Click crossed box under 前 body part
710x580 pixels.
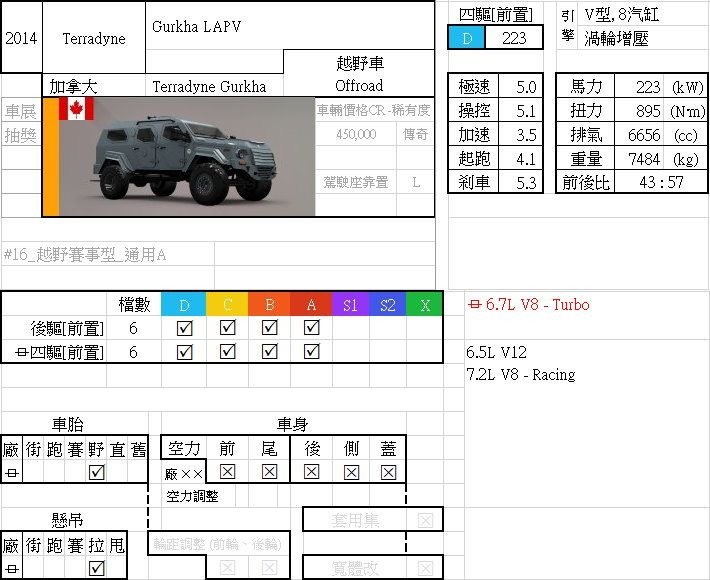pyautogui.click(x=227, y=472)
